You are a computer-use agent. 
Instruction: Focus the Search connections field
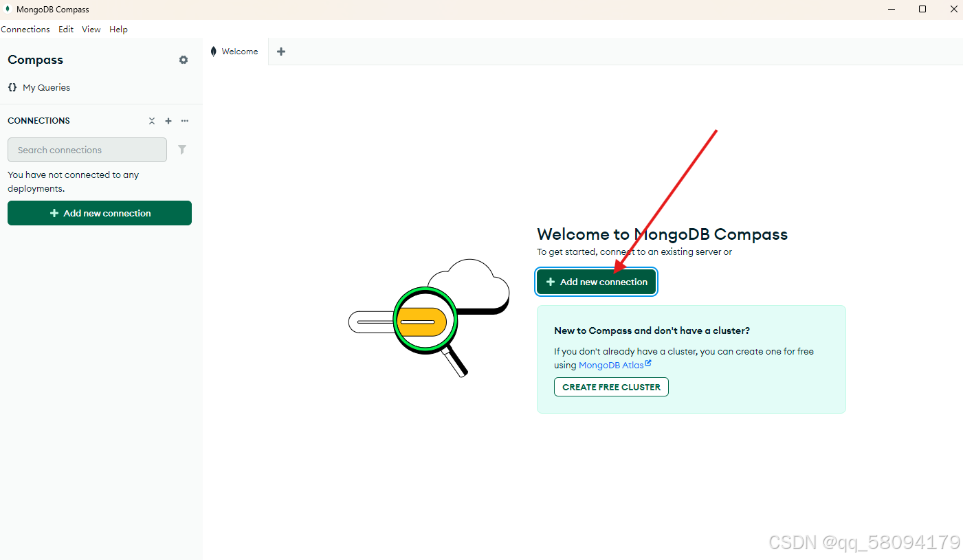point(87,150)
